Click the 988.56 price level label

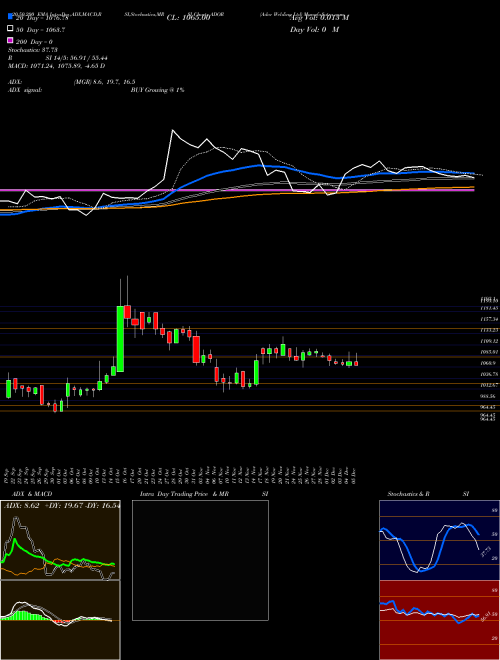pyautogui.click(x=489, y=396)
